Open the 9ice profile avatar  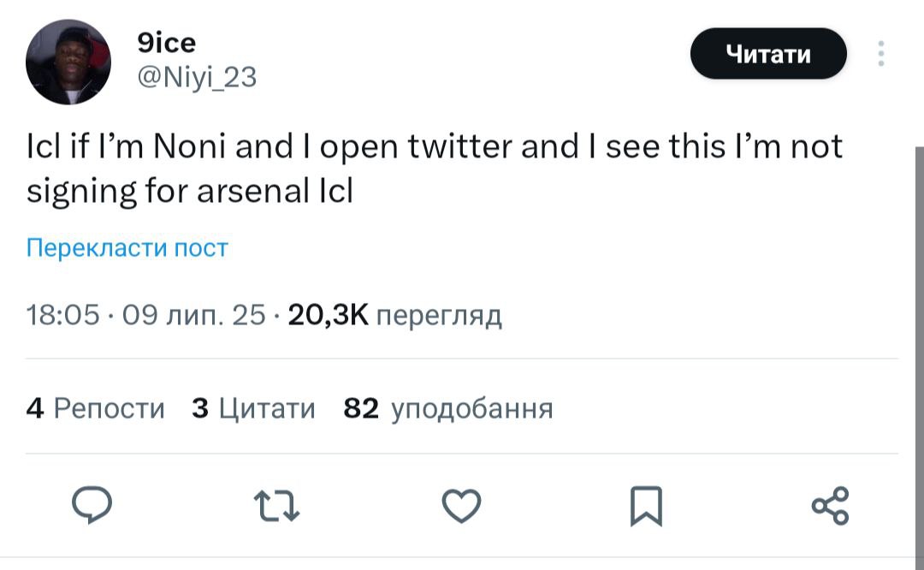(x=68, y=62)
